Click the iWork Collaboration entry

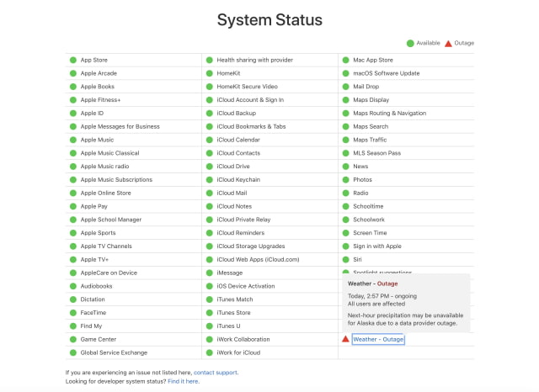point(243,339)
